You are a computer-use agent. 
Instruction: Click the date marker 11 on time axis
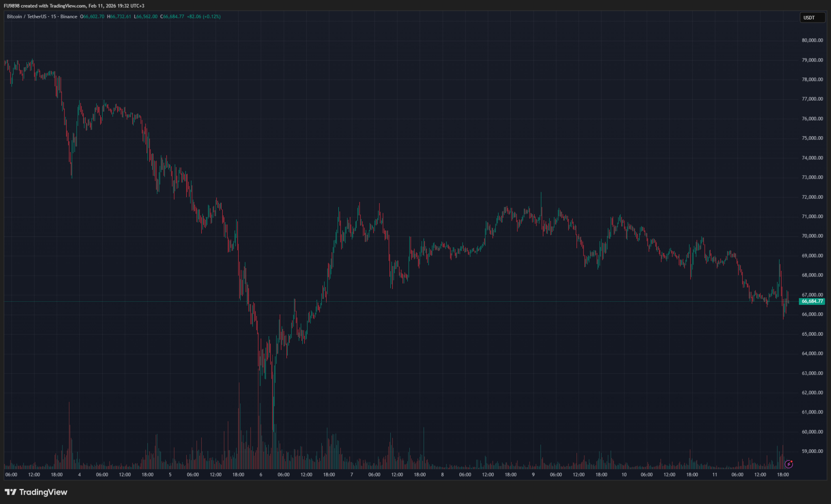coord(715,474)
